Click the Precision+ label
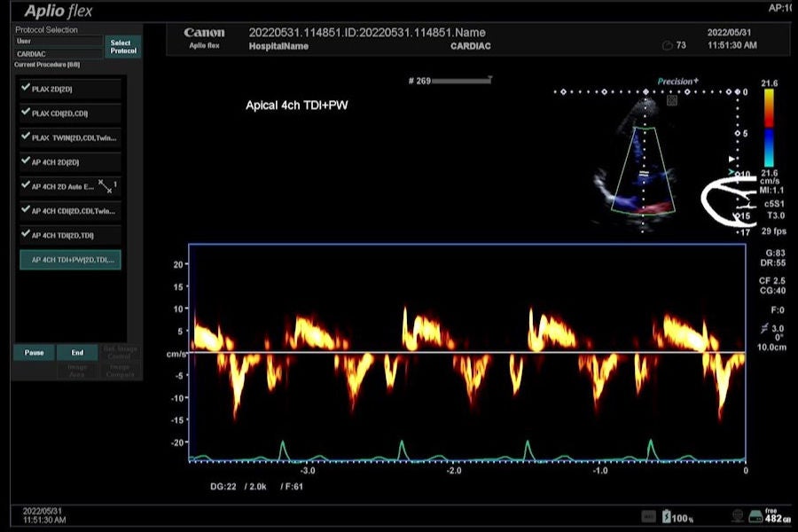This screenshot has width=798, height=532. 678,82
